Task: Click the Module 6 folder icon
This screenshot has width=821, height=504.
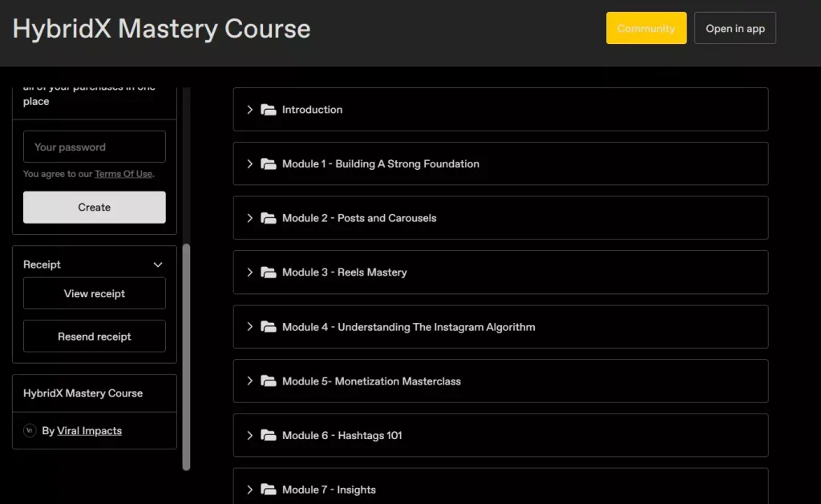Action: 268,436
